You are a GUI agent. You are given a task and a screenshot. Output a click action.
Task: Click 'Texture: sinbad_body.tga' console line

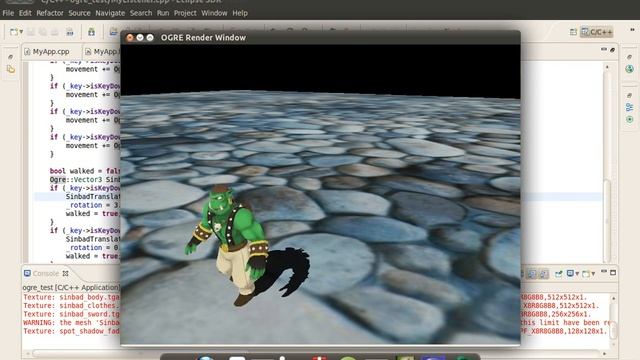click(71, 297)
